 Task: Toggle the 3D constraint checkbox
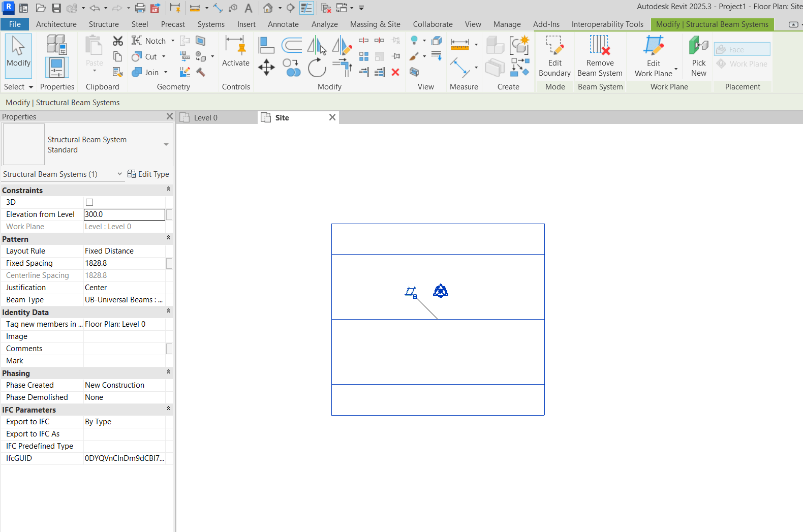(x=89, y=202)
